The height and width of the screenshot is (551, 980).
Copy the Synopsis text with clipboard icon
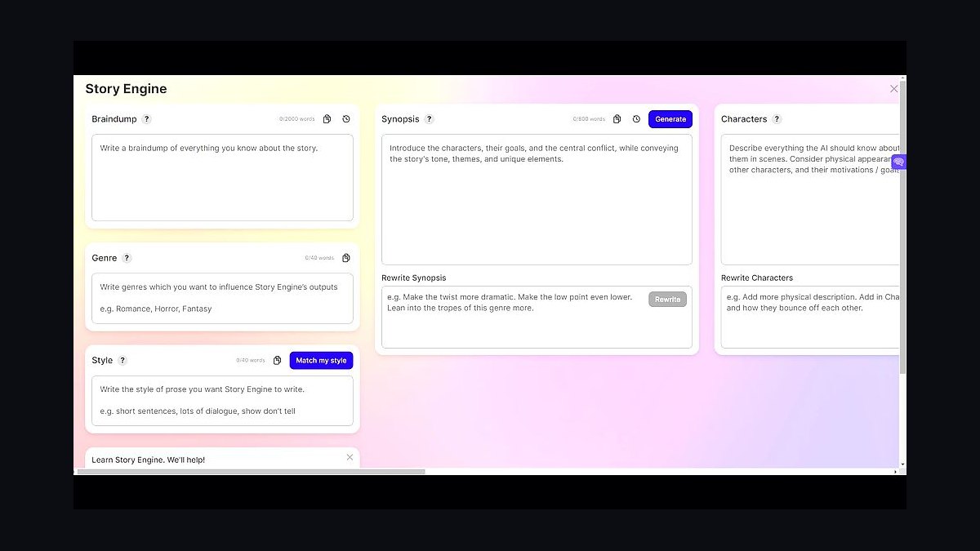(617, 119)
